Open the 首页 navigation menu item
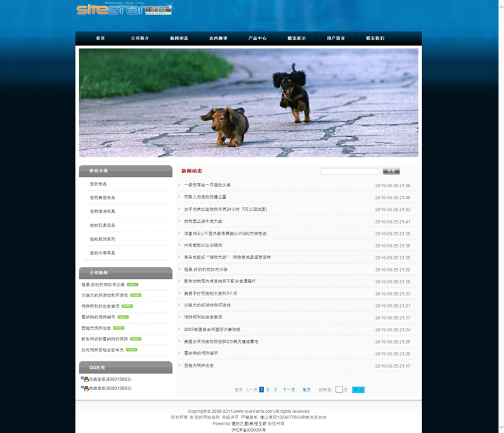 100,38
